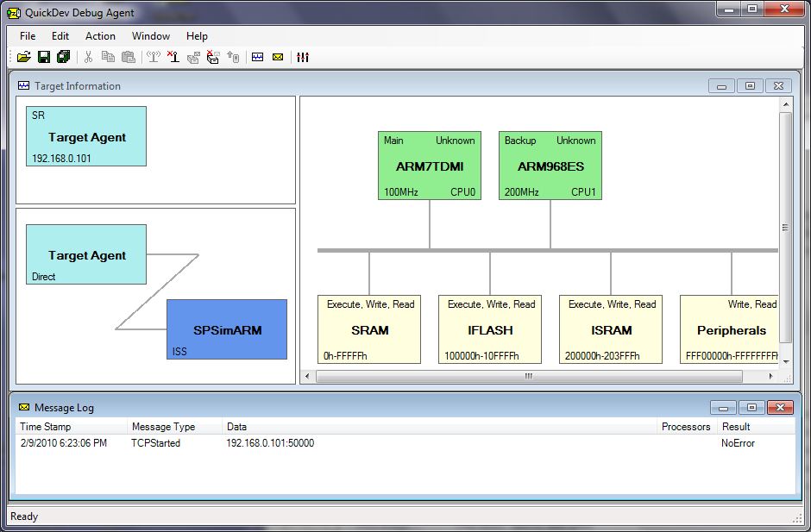
Task: Open the Help menu
Action: pos(197,35)
